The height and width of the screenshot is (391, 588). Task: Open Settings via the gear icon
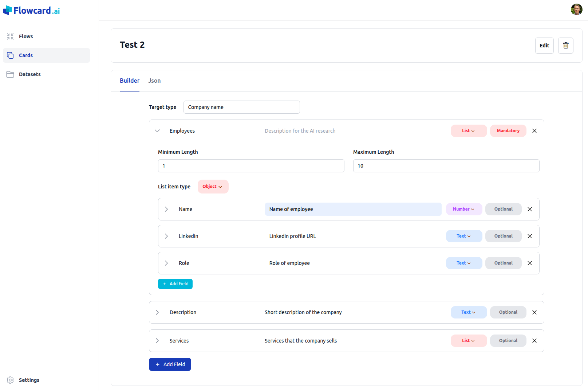tap(10, 380)
